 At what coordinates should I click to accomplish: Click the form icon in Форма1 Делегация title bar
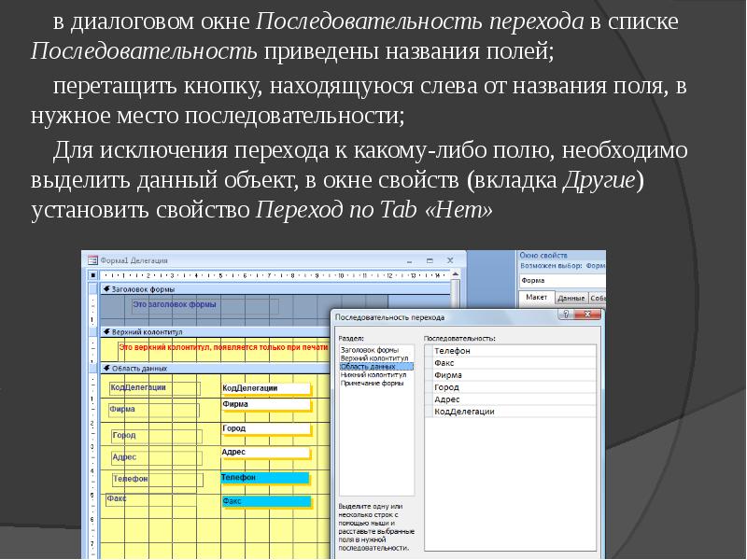(x=91, y=260)
